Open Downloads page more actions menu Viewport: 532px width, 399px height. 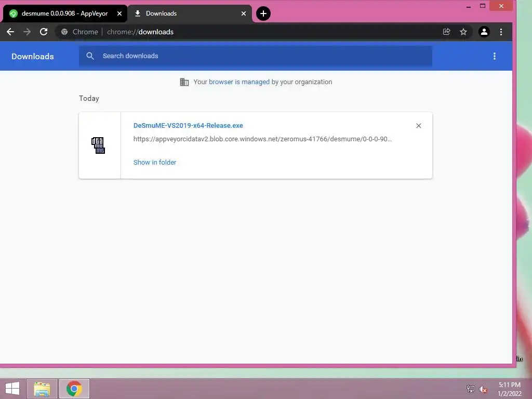point(495,56)
